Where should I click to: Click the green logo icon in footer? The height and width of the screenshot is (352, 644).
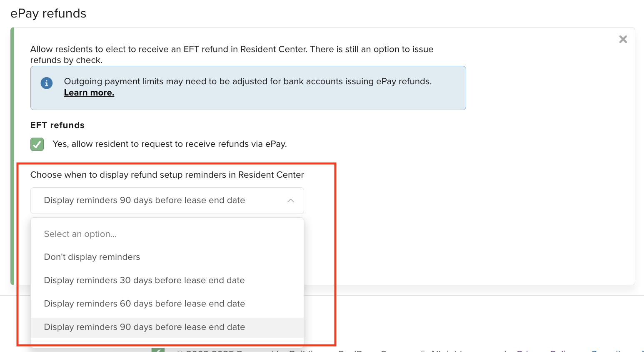[x=158, y=350]
